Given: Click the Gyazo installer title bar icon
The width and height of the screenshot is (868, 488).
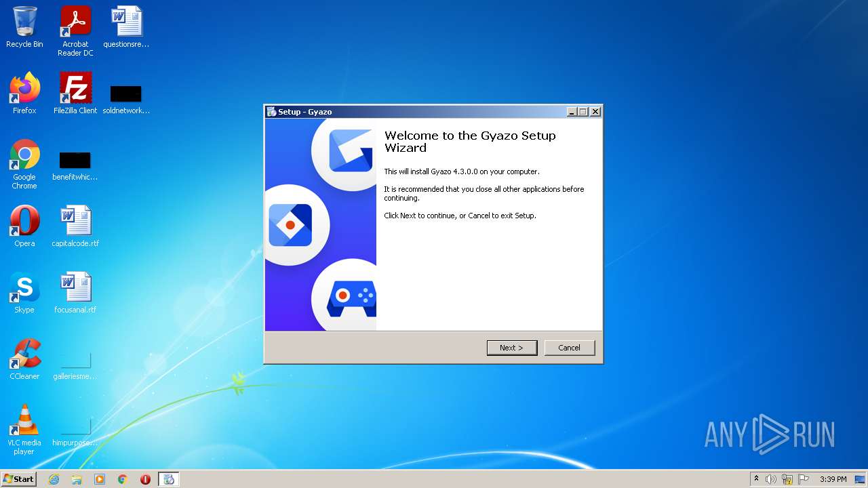Looking at the screenshot, I should 271,112.
